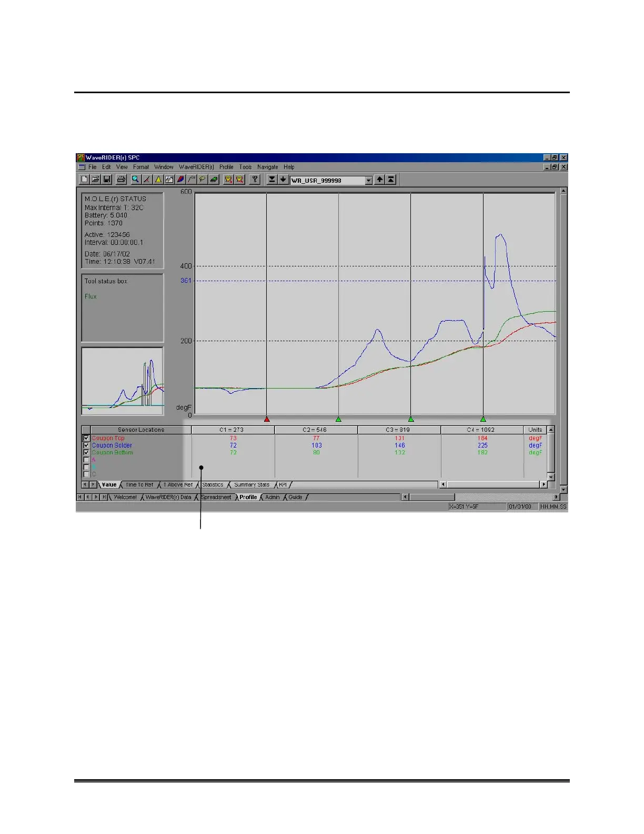The image size is (644, 834).
Task: Switch to the Time To Ref tab
Action: (x=139, y=485)
